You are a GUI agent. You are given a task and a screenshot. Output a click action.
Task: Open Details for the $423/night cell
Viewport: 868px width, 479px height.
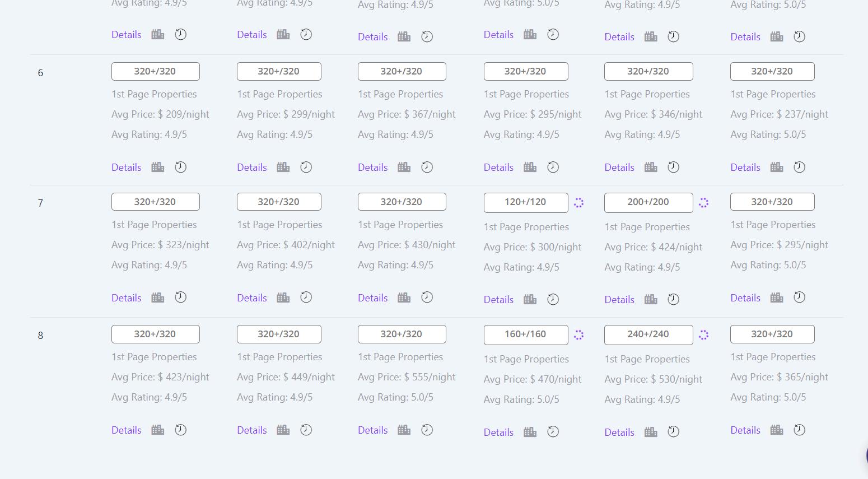127,430
